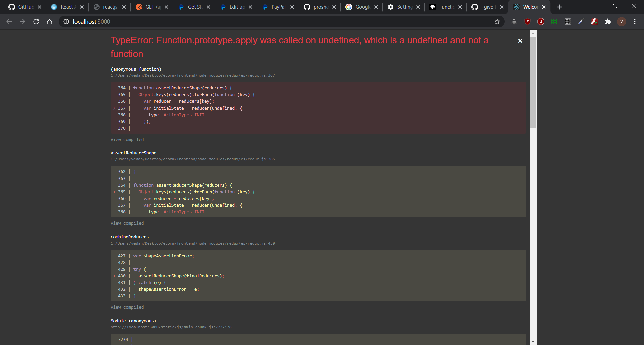644x345 pixels.
Task: Open Chrome's three-dot menu
Action: coord(635,21)
